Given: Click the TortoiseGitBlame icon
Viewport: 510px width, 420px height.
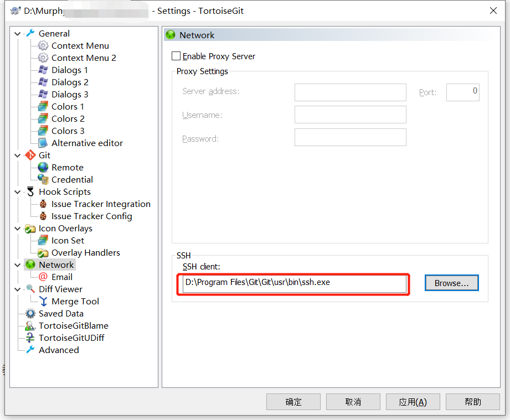Looking at the screenshot, I should 30,326.
